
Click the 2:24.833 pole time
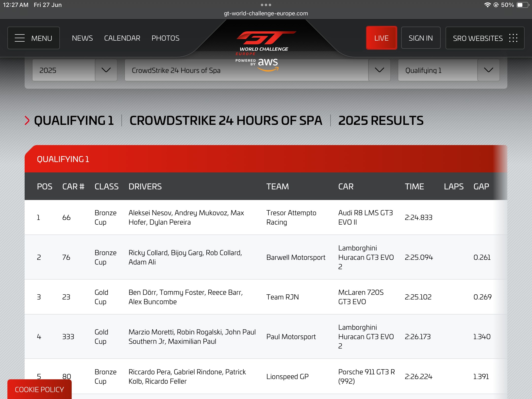coord(418,217)
